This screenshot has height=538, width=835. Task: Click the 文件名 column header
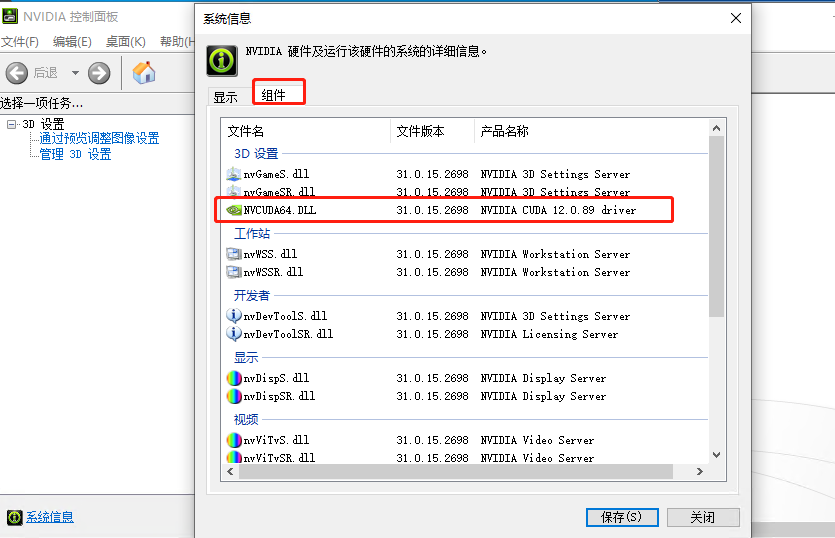pyautogui.click(x=306, y=131)
